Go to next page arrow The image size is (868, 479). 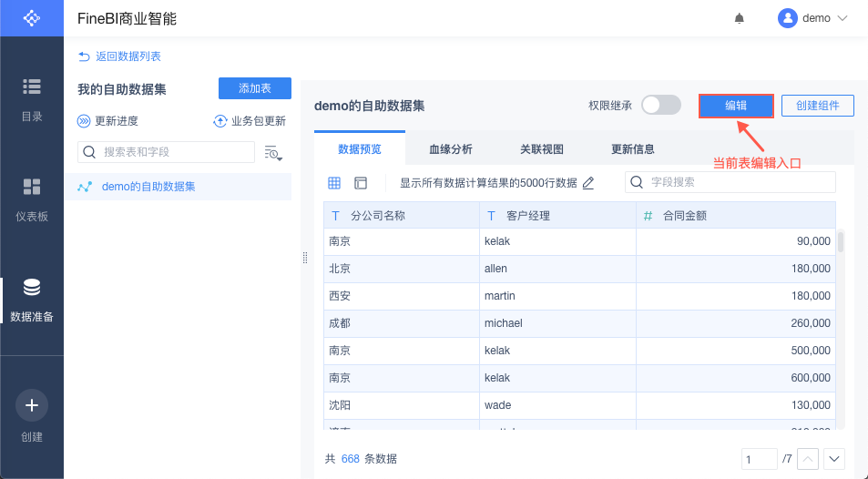834,459
